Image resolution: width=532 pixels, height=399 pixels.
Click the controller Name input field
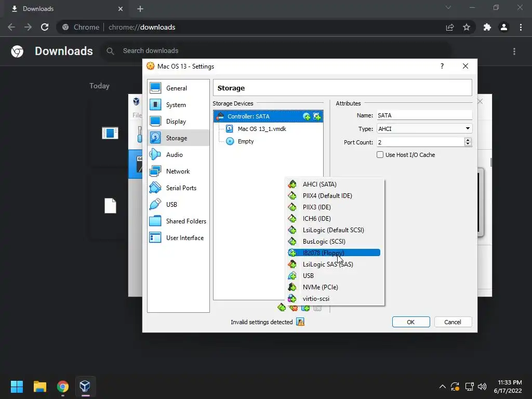click(x=424, y=115)
